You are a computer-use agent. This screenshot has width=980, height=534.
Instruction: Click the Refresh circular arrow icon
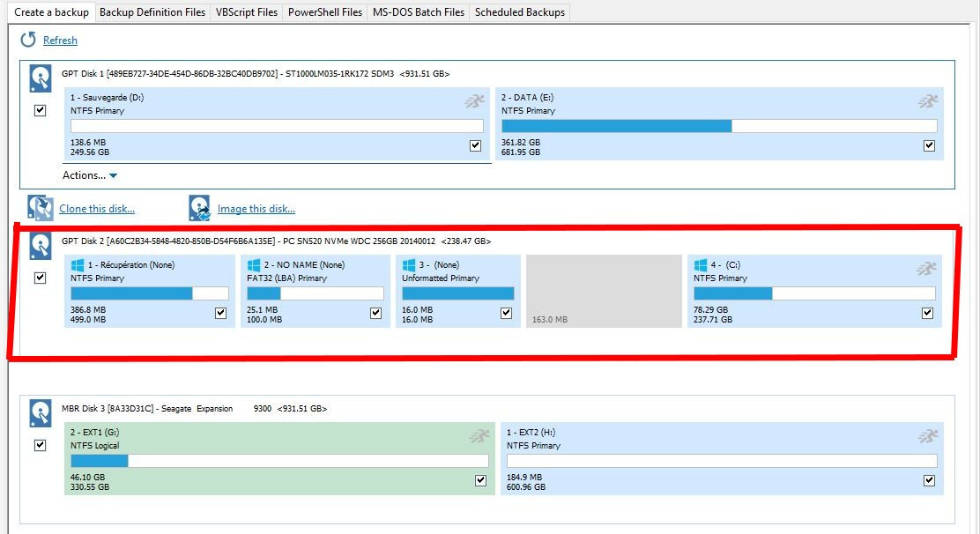(x=28, y=40)
